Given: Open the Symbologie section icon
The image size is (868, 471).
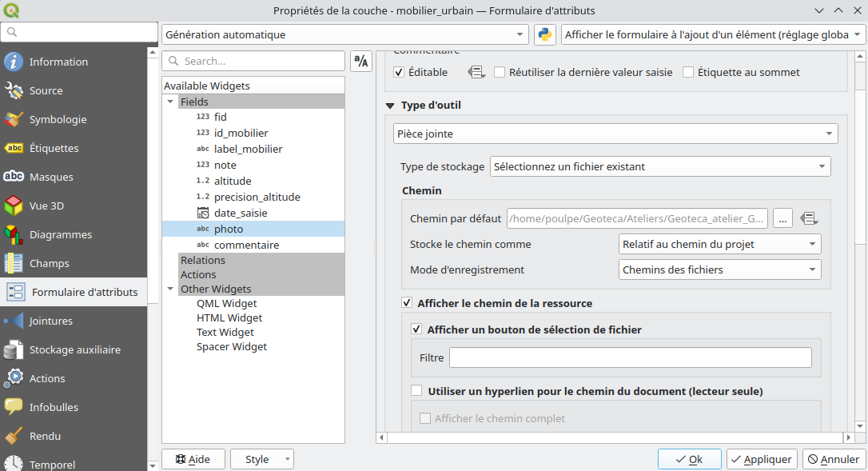Looking at the screenshot, I should 14,119.
